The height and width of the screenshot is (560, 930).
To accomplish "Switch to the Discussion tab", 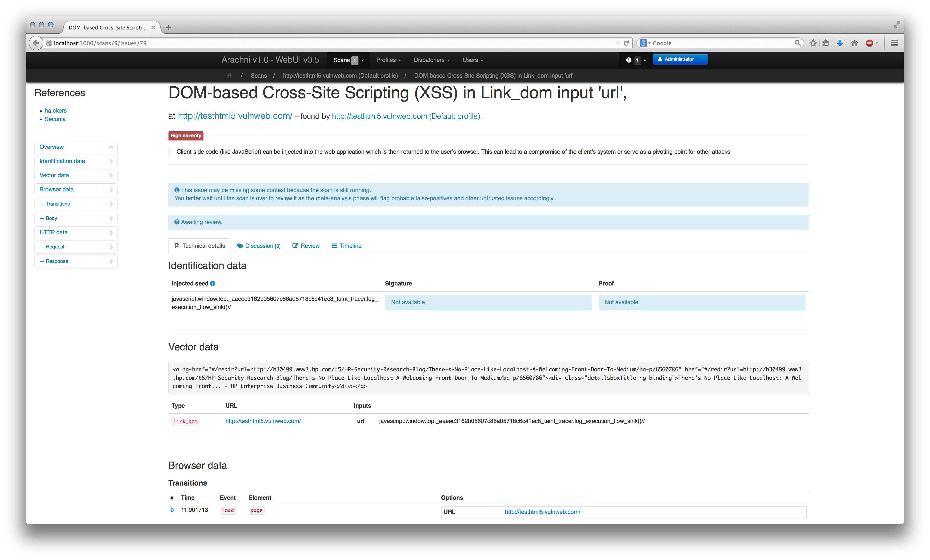I will click(259, 246).
